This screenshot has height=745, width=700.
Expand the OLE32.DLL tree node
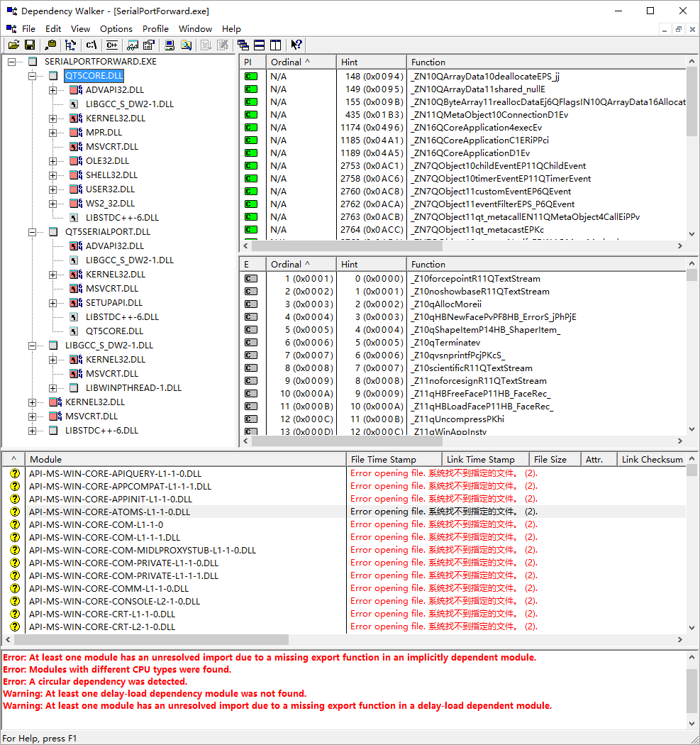click(52, 161)
